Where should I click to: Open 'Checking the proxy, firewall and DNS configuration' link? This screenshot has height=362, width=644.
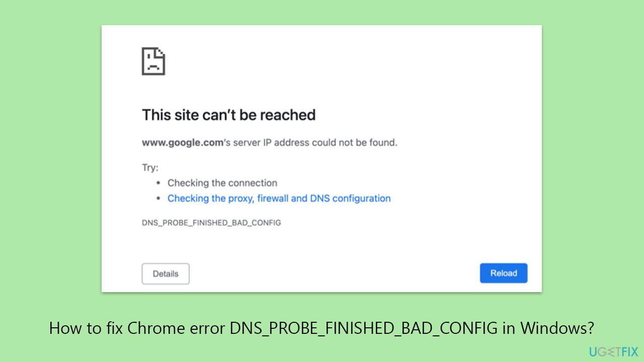click(279, 198)
